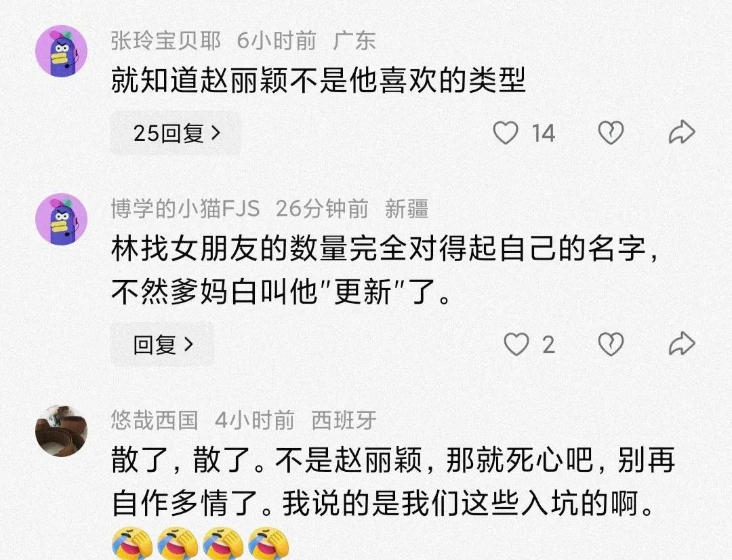The width and height of the screenshot is (732, 560).
Task: Open avatar of user 悠哉西国
Action: coord(61,431)
